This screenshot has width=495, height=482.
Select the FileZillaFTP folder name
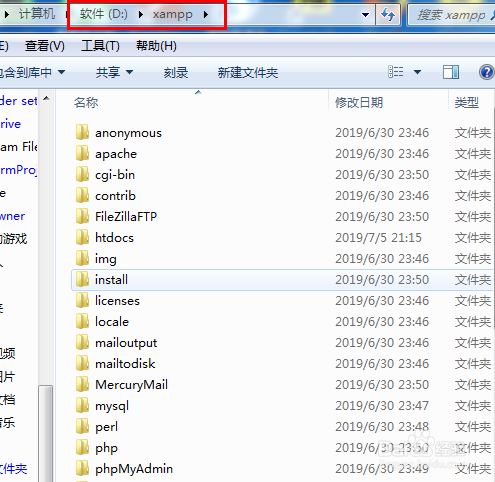tap(126, 217)
